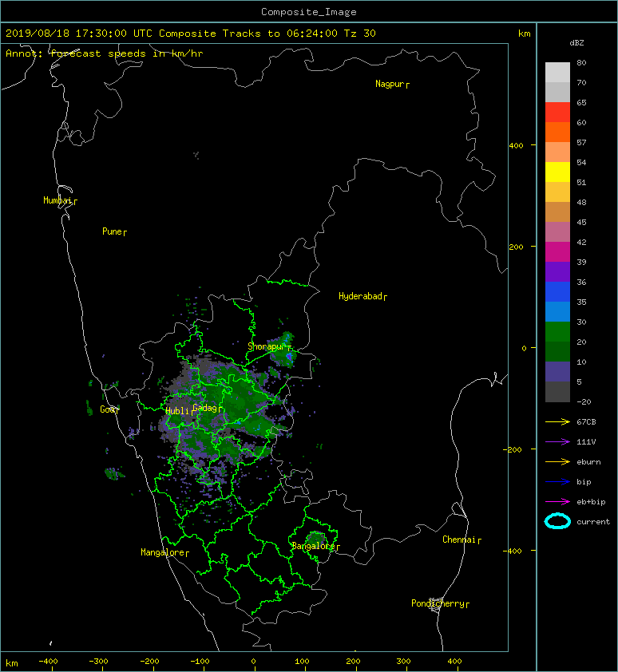This screenshot has height=672, width=618.
Task: Click the 300 tick on the horizontal axis
Action: pyautogui.click(x=403, y=662)
